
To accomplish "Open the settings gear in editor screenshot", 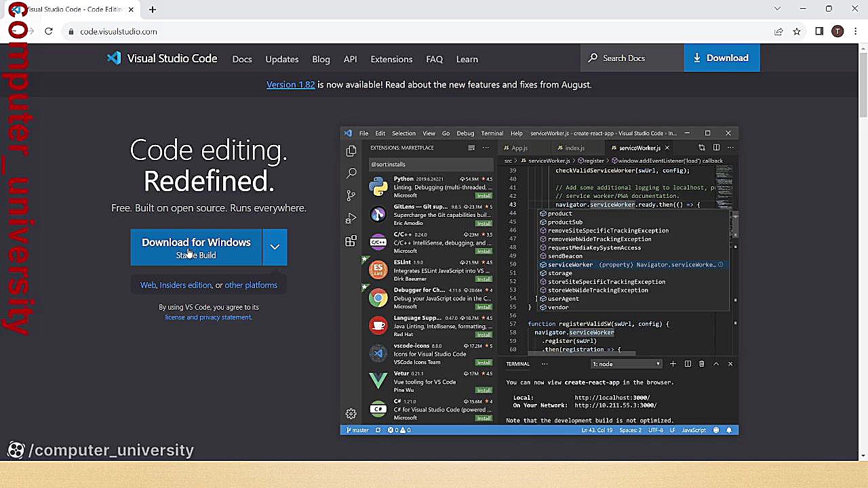I will point(351,413).
